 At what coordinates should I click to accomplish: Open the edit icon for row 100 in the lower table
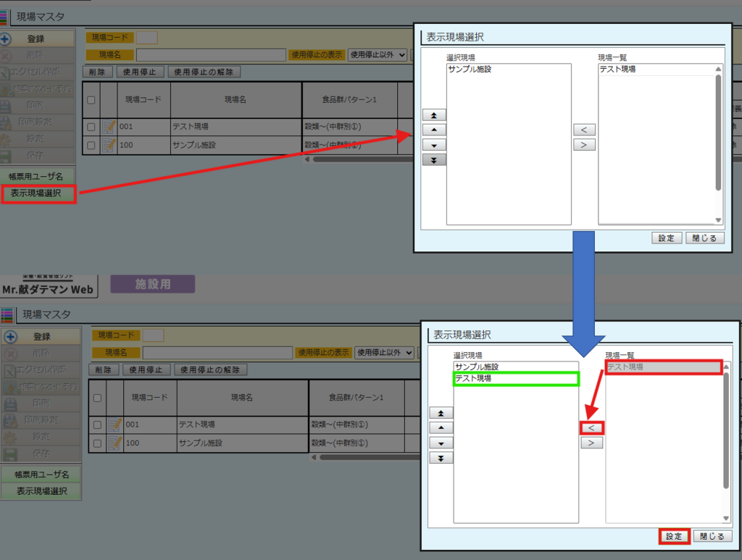click(x=114, y=443)
